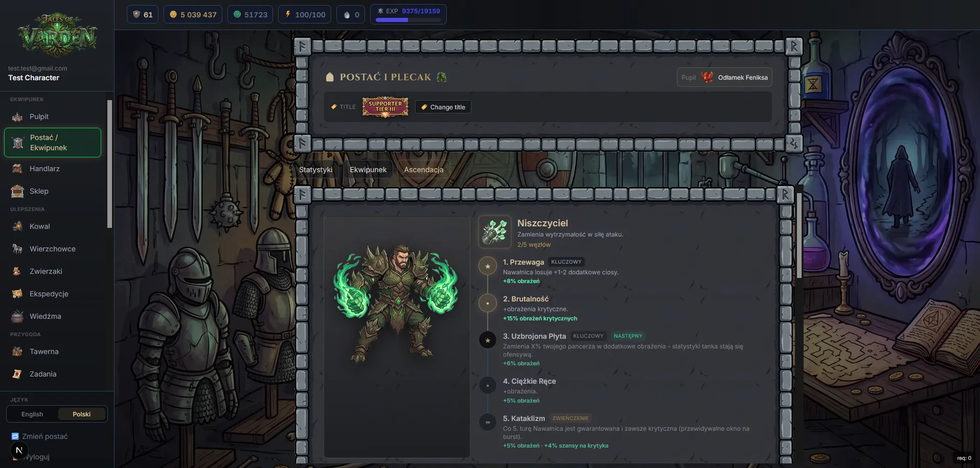Image resolution: width=980 pixels, height=468 pixels.
Task: Click the gold coin currency icon
Action: point(173,14)
